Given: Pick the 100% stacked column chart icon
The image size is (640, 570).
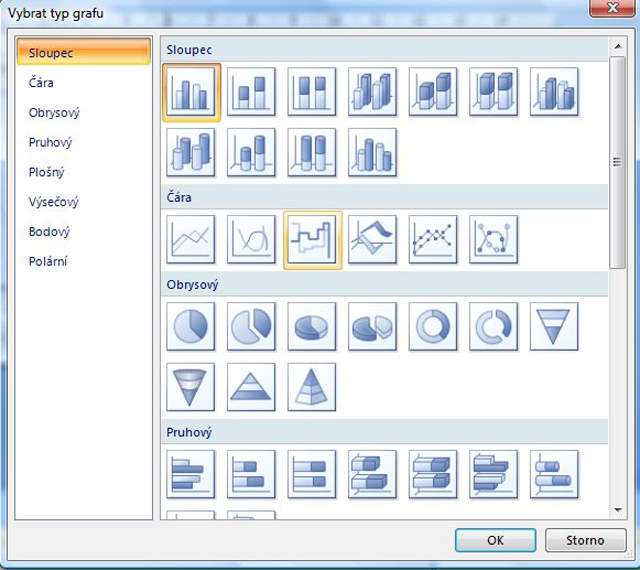Looking at the screenshot, I should click(x=311, y=91).
